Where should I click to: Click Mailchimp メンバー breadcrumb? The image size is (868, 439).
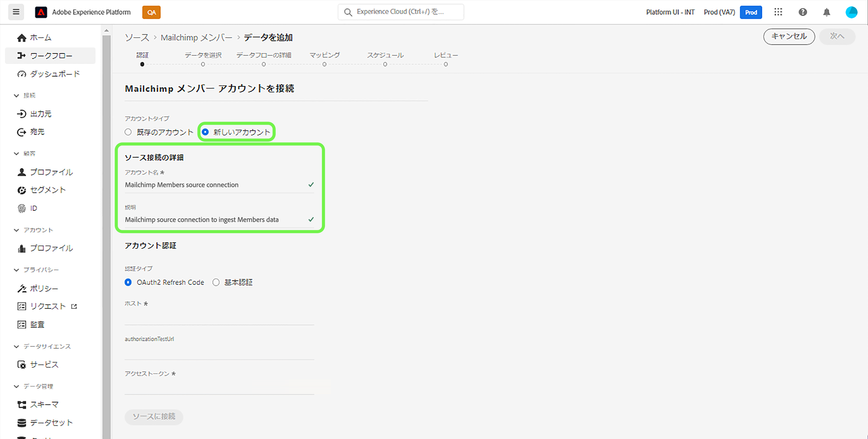(196, 37)
